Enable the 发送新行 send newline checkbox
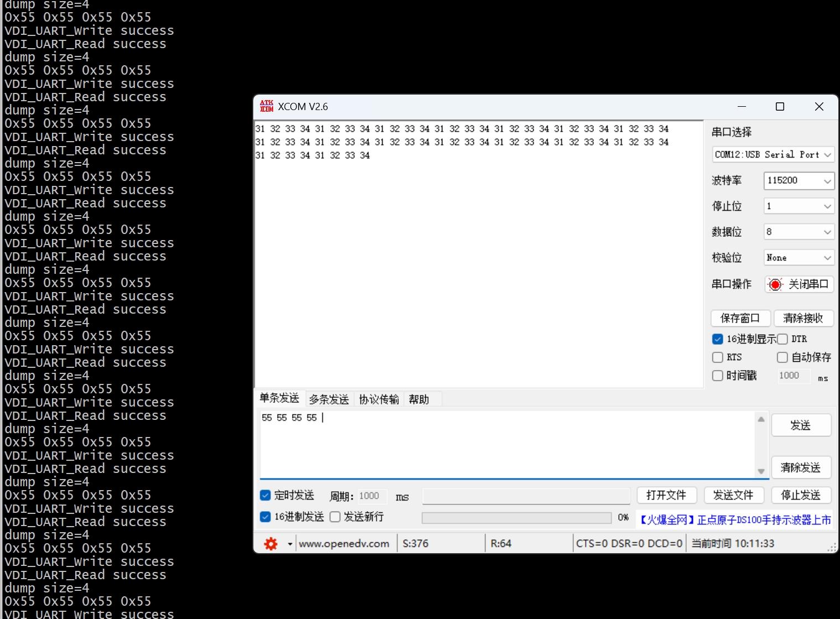This screenshot has height=619, width=840. pos(335,517)
